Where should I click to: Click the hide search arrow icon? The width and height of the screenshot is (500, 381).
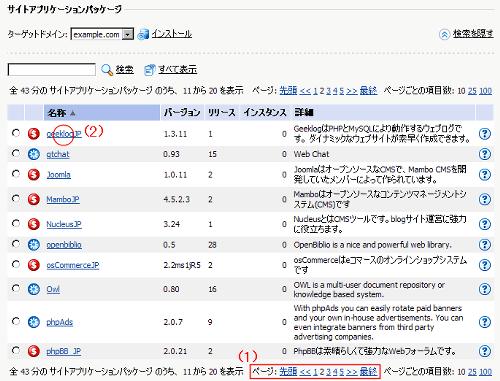point(444,34)
